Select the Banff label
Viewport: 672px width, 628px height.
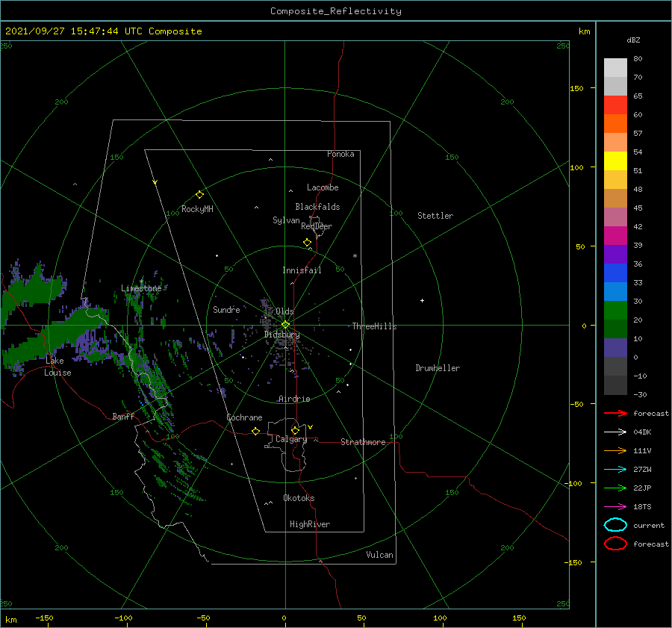coord(123,416)
